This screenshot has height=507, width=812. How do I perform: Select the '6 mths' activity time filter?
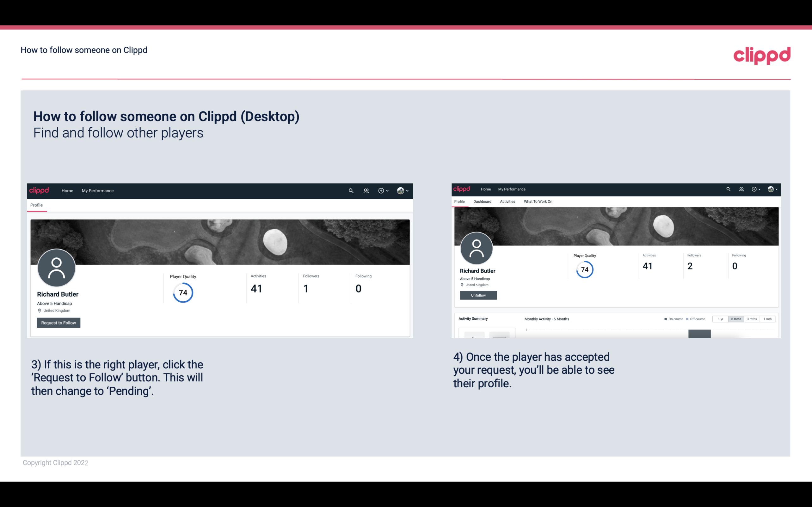pyautogui.click(x=736, y=319)
